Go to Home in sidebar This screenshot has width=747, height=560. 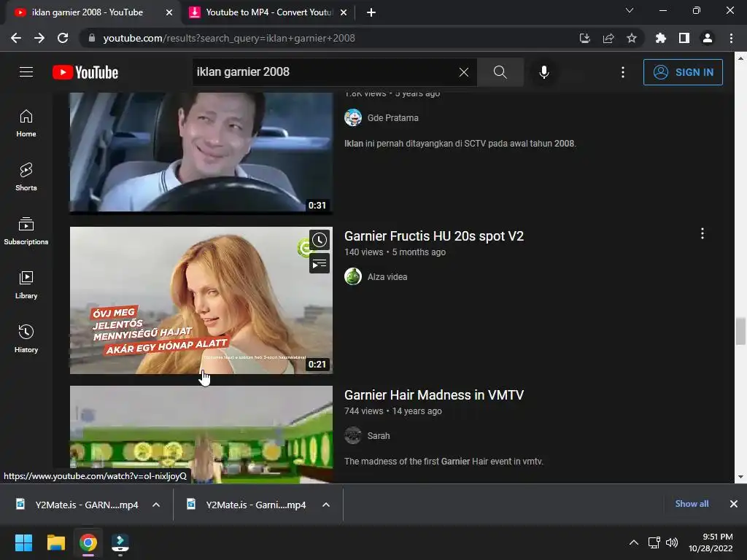26,122
